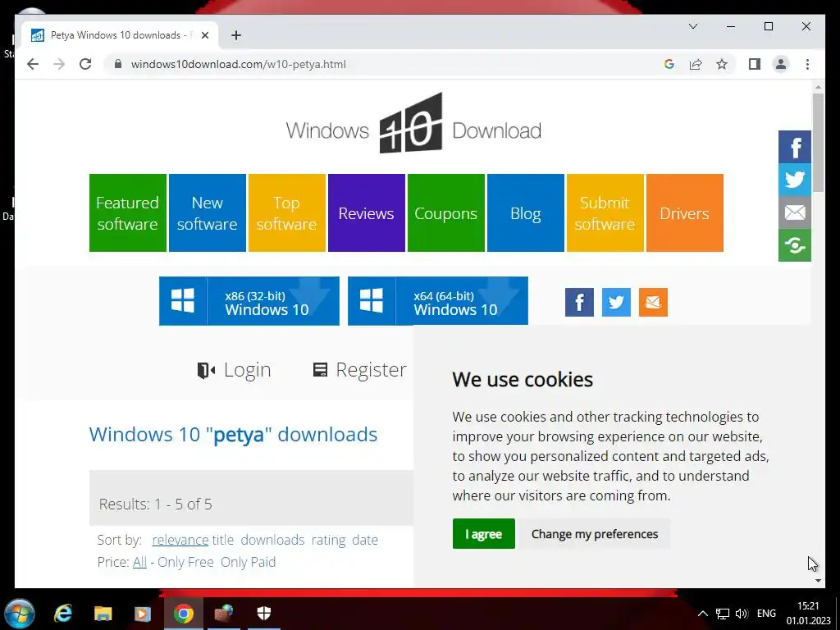Sort results by title

pos(223,540)
